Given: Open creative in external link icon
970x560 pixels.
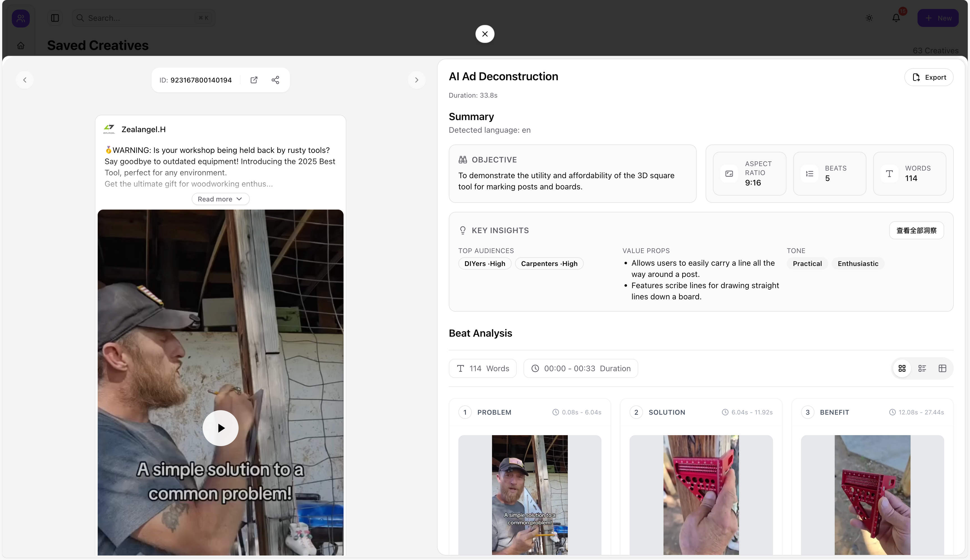Looking at the screenshot, I should click(x=254, y=80).
